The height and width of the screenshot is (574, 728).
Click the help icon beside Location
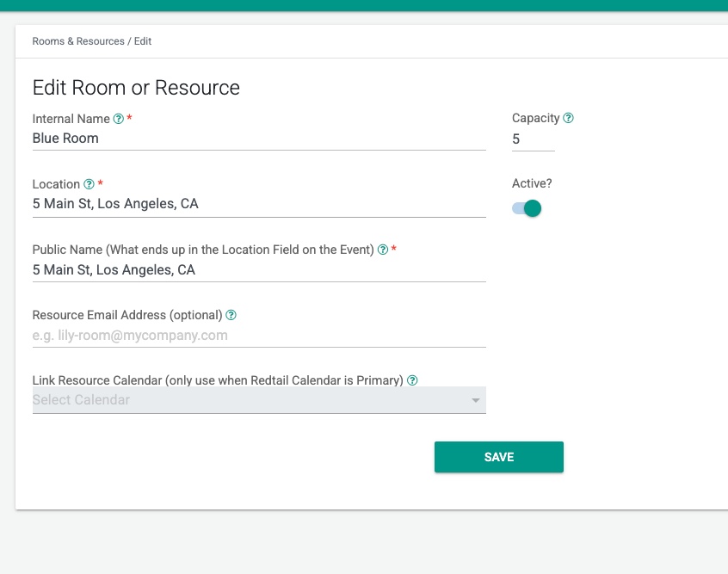(89, 184)
